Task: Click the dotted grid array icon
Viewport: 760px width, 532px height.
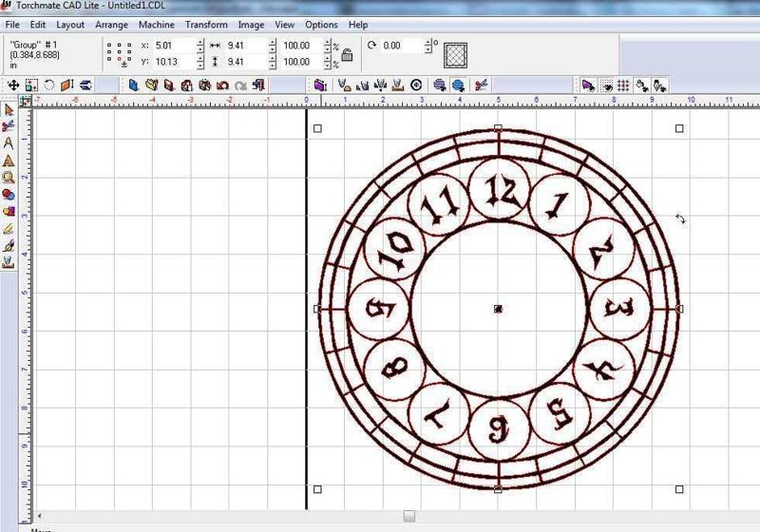Action: click(624, 85)
